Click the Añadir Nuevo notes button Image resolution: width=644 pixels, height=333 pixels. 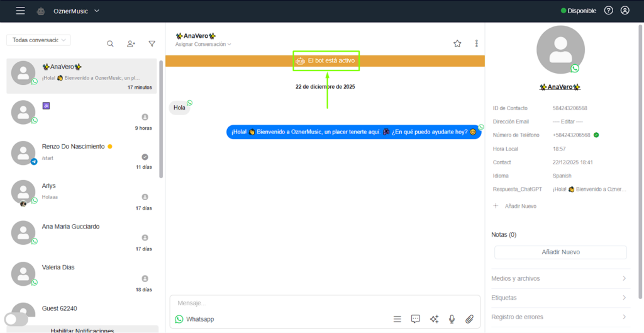click(560, 252)
